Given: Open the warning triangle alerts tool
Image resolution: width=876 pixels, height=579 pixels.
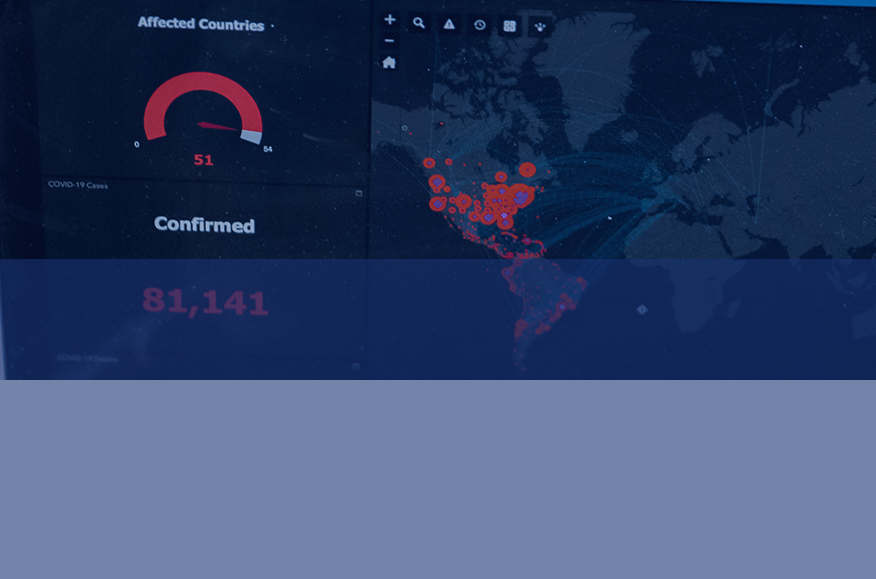Looking at the screenshot, I should coord(449,24).
